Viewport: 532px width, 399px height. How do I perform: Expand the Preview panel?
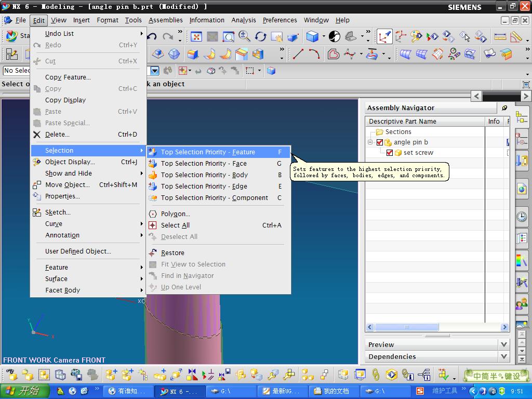pos(504,344)
